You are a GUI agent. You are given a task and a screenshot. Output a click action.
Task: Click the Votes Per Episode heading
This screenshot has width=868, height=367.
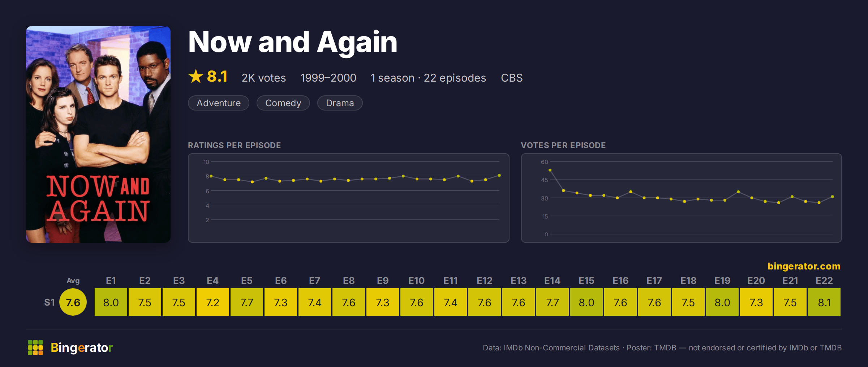click(563, 145)
